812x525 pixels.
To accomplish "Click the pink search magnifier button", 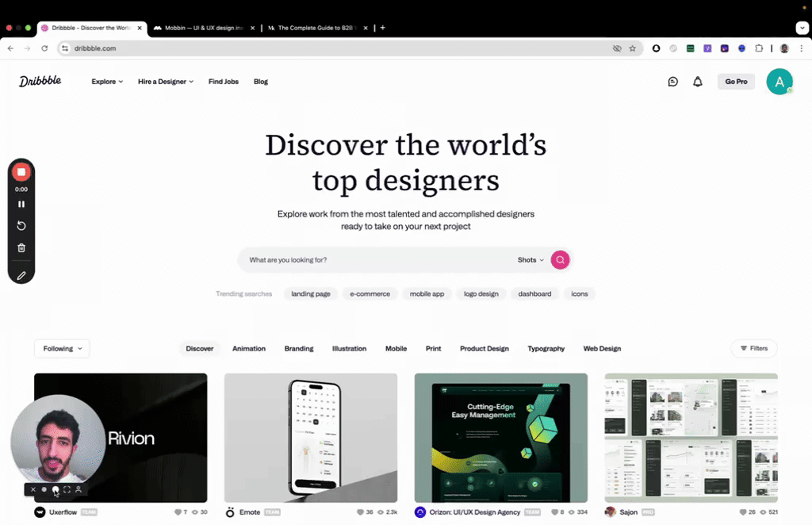I will pyautogui.click(x=560, y=260).
